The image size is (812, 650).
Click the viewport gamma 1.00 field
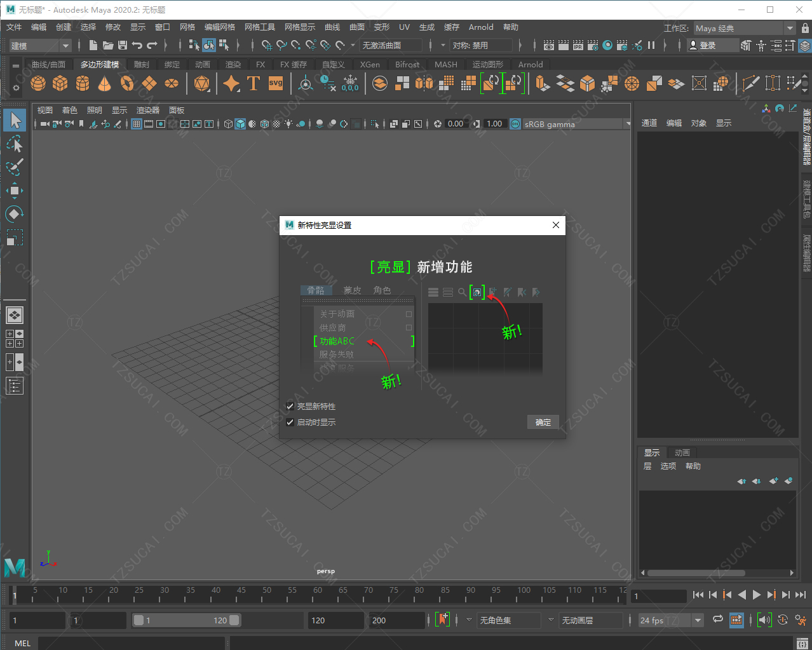[494, 124]
